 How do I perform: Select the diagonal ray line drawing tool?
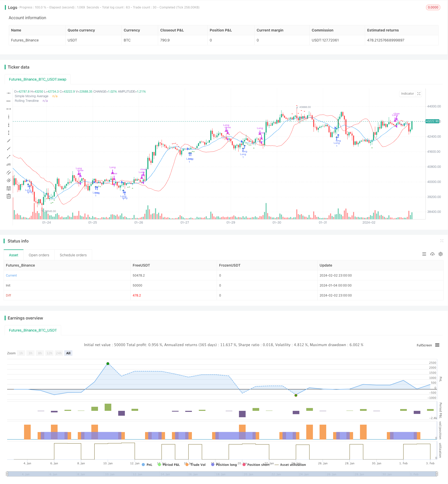click(9, 149)
